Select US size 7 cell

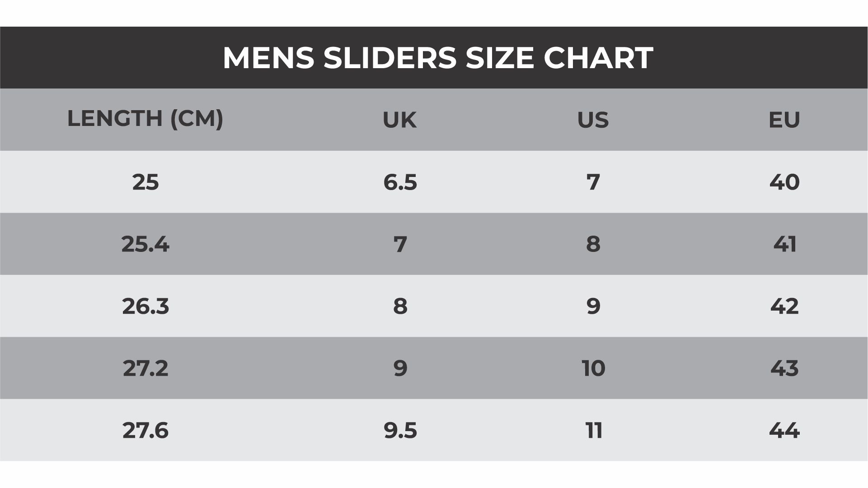(x=593, y=182)
